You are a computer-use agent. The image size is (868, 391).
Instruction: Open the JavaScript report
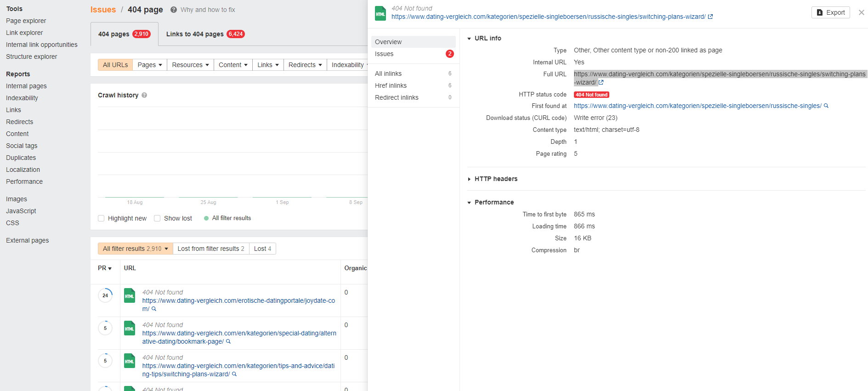click(21, 211)
